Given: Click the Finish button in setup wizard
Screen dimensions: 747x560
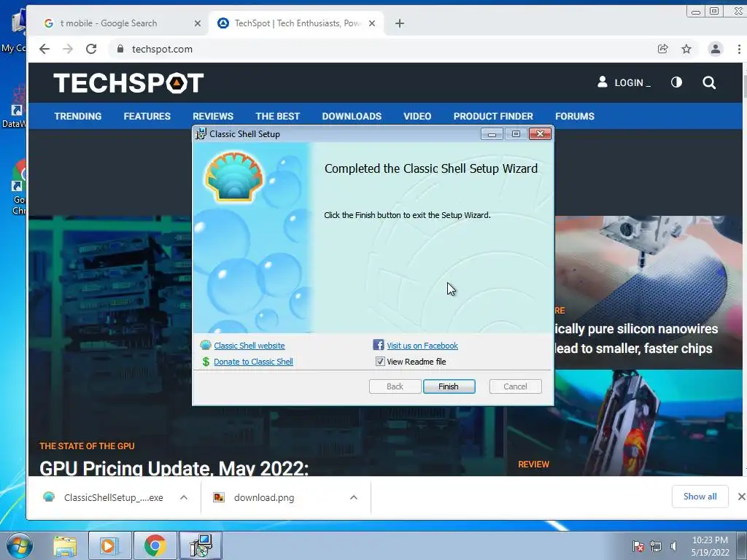Looking at the screenshot, I should click(x=449, y=386).
